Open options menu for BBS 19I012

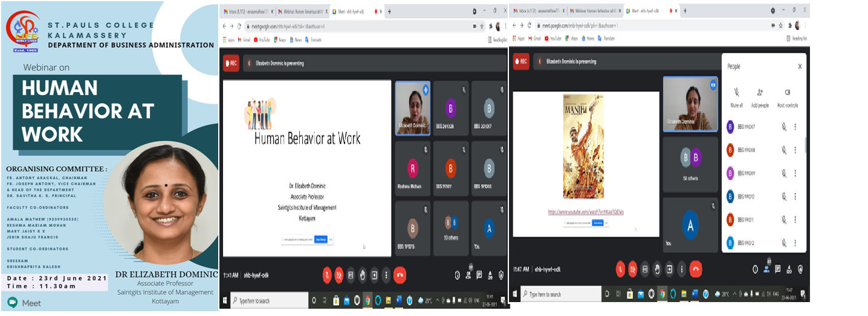(795, 243)
